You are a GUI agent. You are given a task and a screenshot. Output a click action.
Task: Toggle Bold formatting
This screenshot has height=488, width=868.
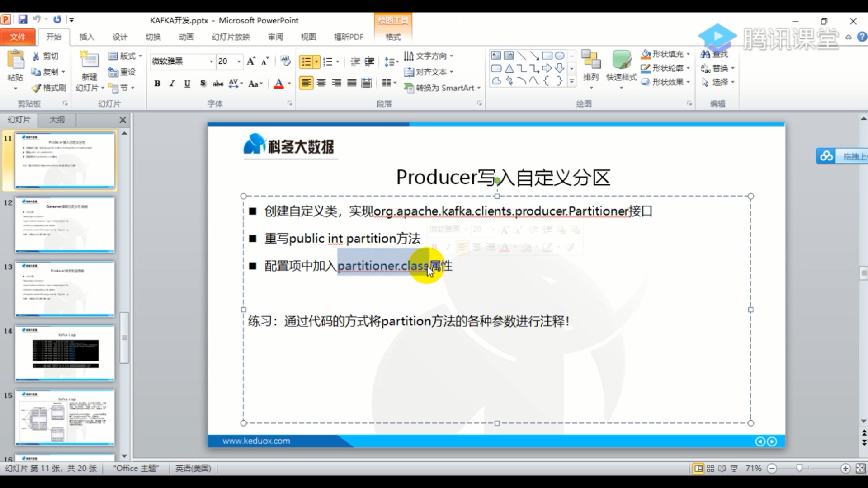point(157,83)
